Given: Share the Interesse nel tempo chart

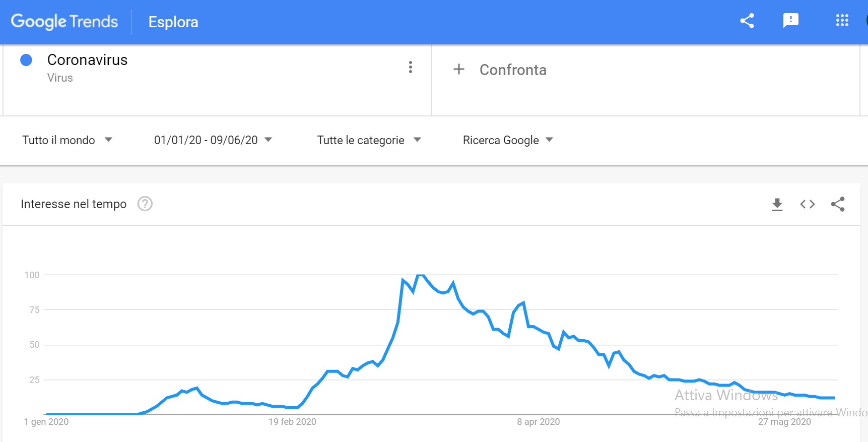Looking at the screenshot, I should pyautogui.click(x=838, y=204).
